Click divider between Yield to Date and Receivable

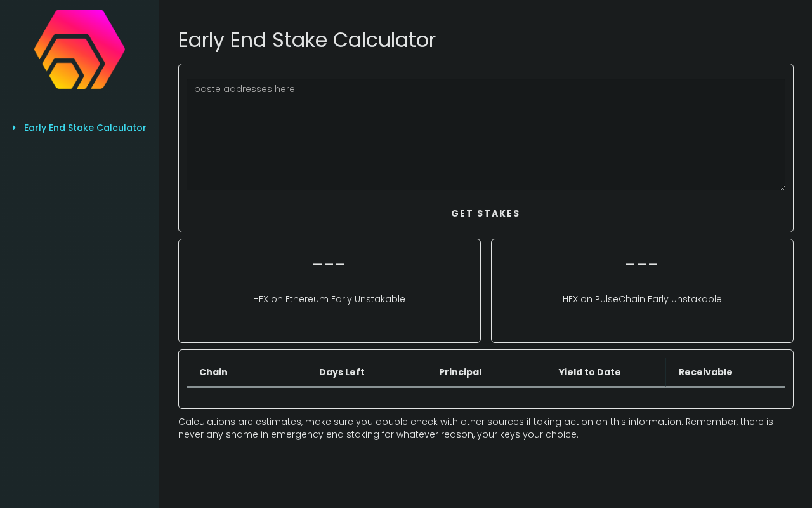665,372
